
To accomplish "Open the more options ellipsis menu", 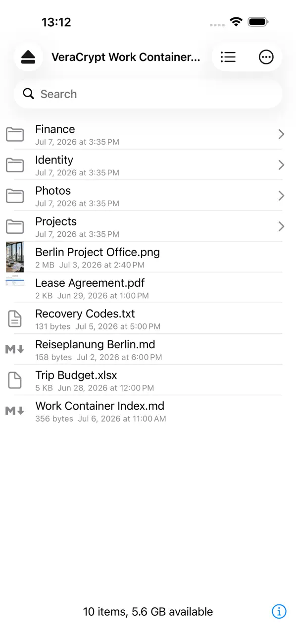I will click(266, 57).
